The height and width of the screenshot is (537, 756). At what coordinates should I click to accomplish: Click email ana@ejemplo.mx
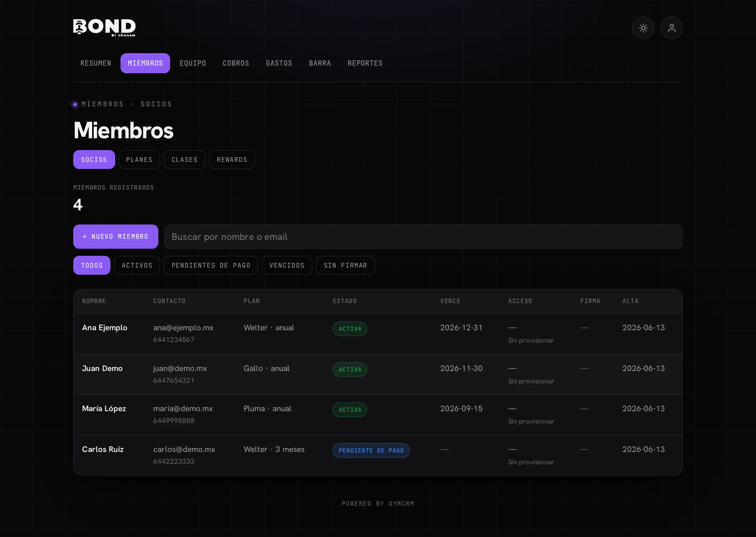tap(183, 328)
